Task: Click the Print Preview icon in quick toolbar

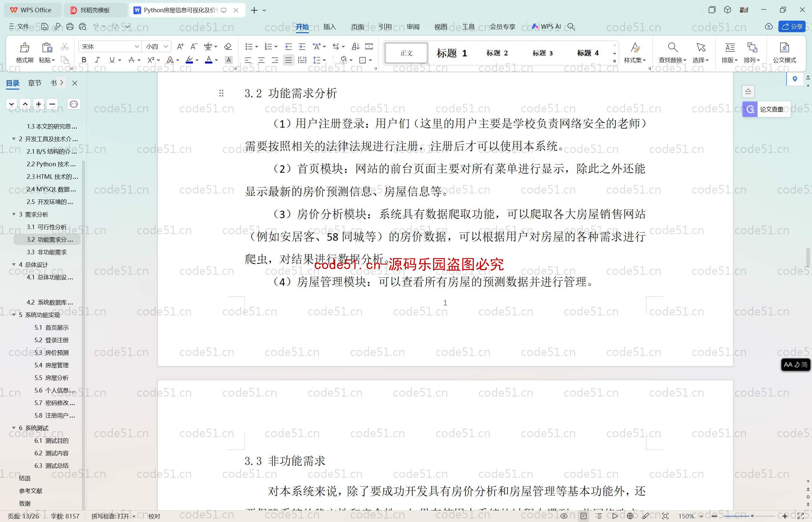Action: click(83, 26)
